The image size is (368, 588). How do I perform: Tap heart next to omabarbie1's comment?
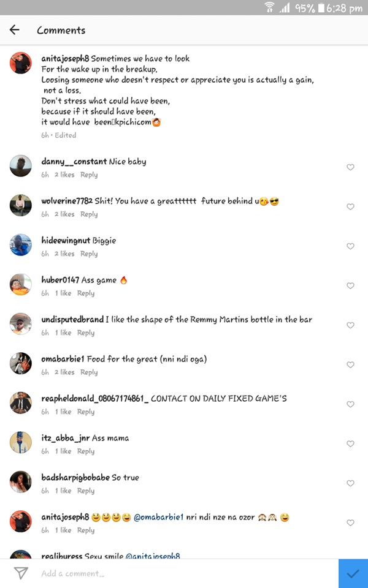pos(350,365)
